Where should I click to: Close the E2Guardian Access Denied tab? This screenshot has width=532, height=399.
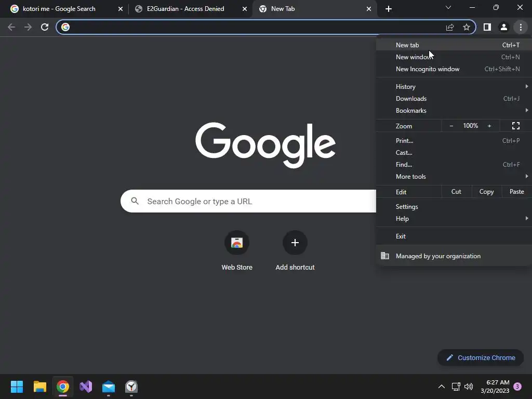tap(245, 9)
